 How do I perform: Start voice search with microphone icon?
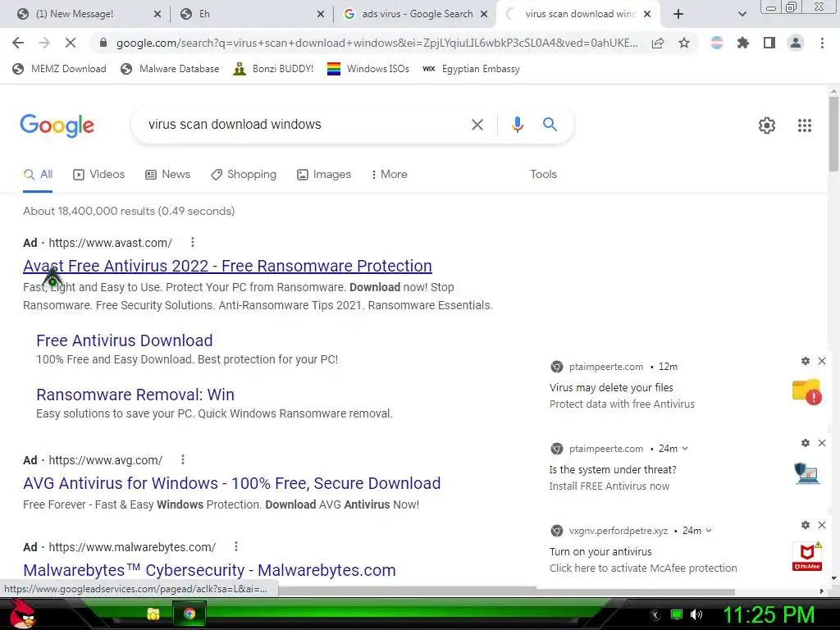[517, 125]
